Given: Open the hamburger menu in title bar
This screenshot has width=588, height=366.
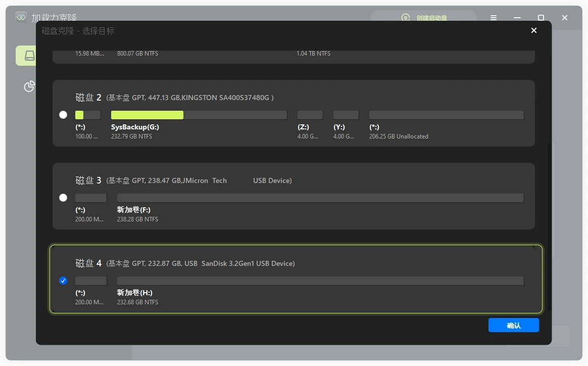Looking at the screenshot, I should 494,18.
